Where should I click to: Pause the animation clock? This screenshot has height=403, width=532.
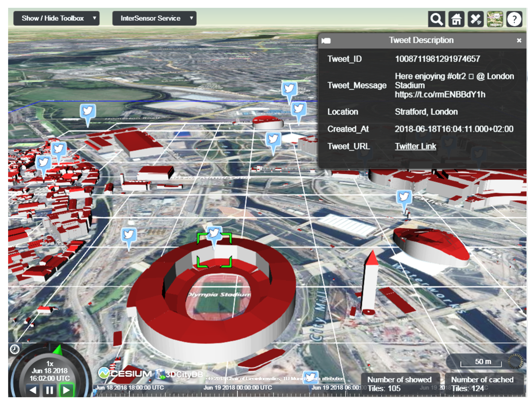(50, 390)
